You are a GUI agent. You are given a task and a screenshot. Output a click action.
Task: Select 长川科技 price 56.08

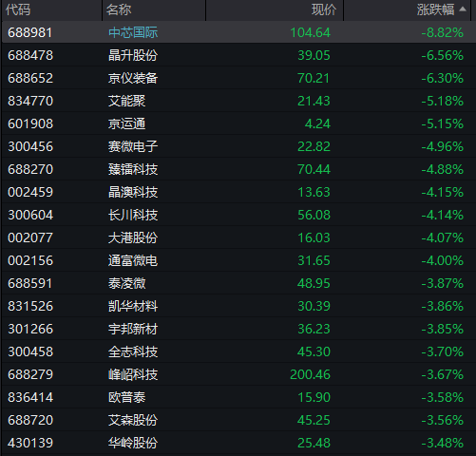point(314,215)
